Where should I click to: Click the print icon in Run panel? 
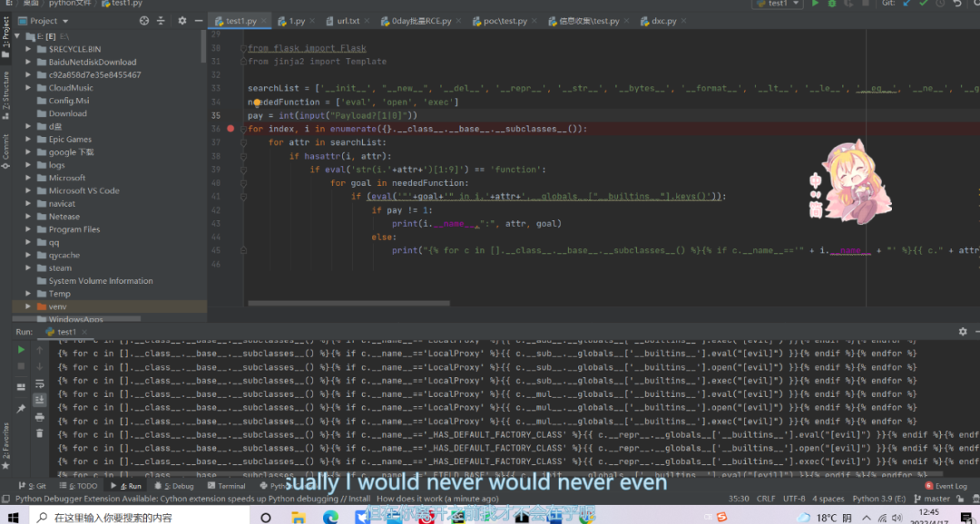40,417
